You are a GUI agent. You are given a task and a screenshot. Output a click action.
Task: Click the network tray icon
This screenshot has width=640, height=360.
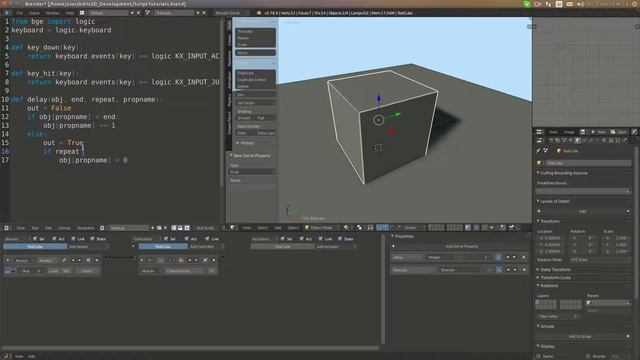548,4
